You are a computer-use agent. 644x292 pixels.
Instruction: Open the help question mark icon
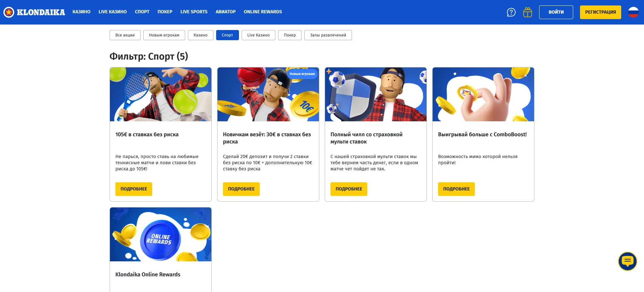(x=511, y=12)
